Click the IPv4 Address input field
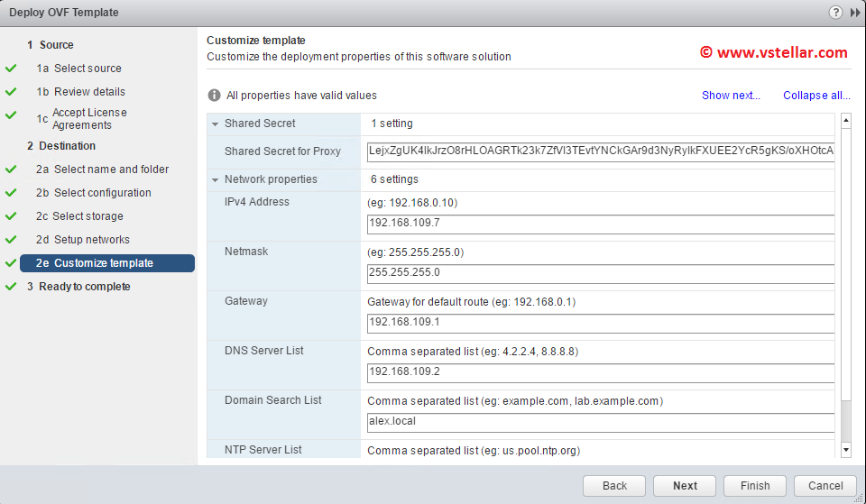 point(600,223)
